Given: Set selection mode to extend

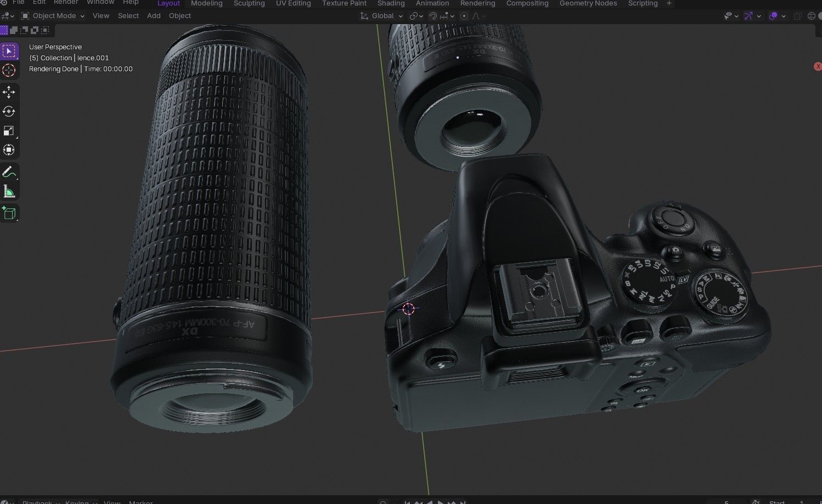Looking at the screenshot, I should pos(14,30).
